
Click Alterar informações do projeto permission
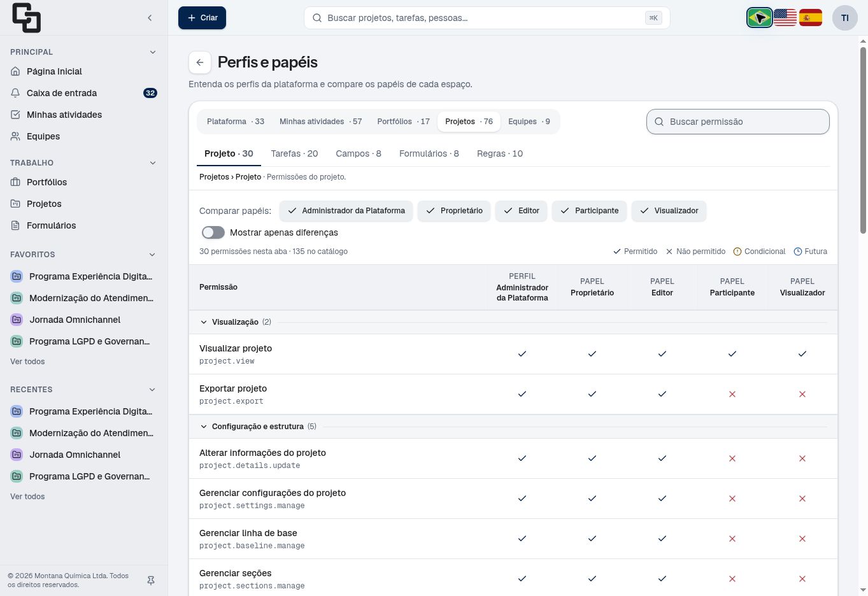coord(262,453)
